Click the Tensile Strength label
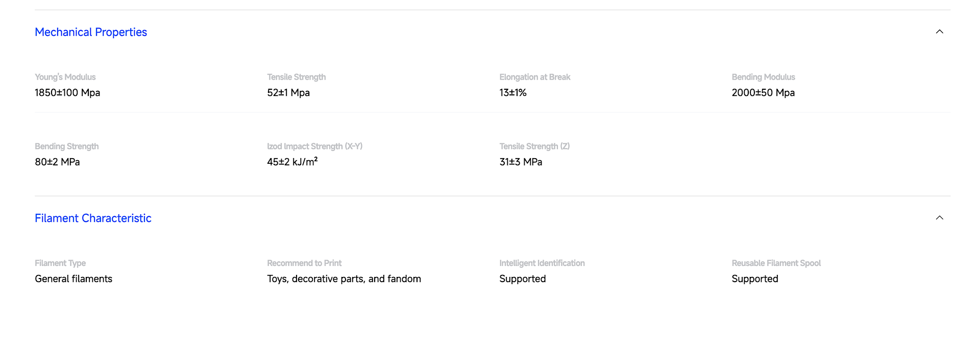This screenshot has width=980, height=351. pyautogui.click(x=297, y=77)
